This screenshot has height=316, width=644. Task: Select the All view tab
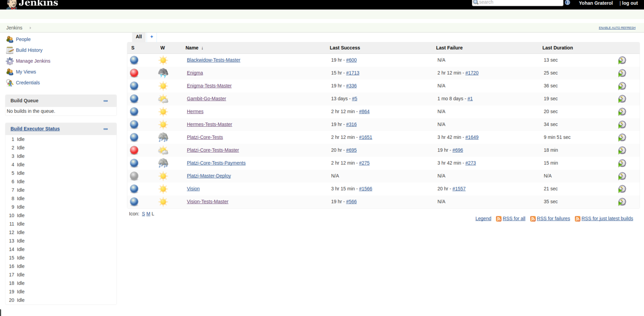pos(139,37)
